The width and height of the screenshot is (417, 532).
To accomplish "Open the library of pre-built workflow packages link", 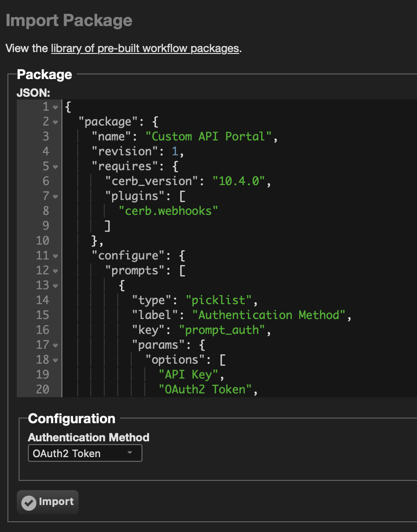I will click(x=145, y=48).
